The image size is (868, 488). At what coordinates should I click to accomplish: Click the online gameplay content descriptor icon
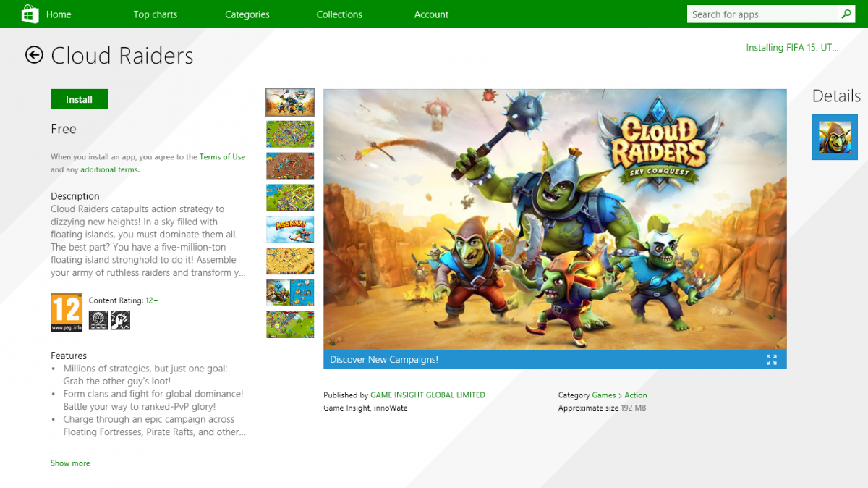coord(98,320)
